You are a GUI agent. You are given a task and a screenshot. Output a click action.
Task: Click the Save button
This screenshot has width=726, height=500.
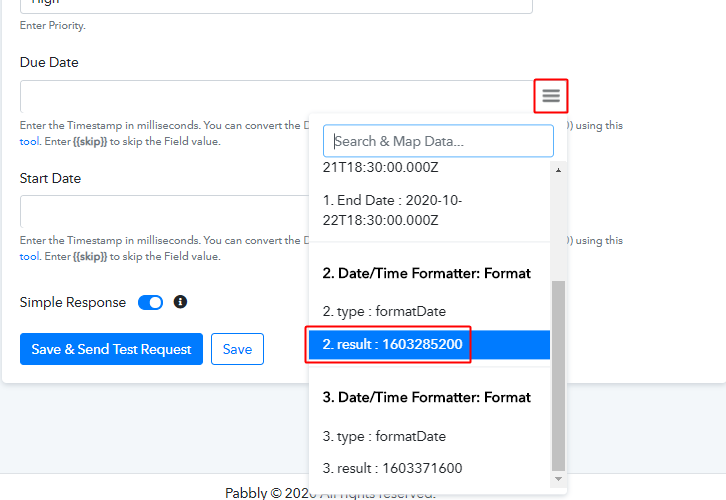pyautogui.click(x=238, y=349)
